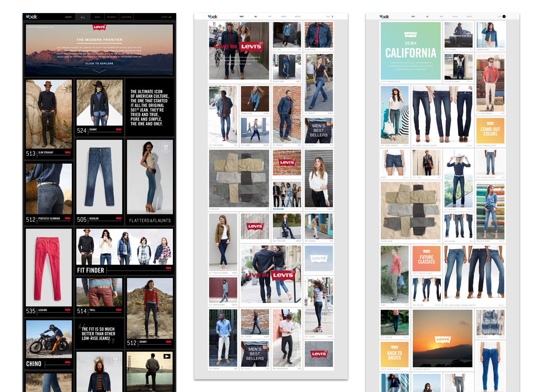
Task: Click 'The fit is so much better' quote
Action: 99,333
